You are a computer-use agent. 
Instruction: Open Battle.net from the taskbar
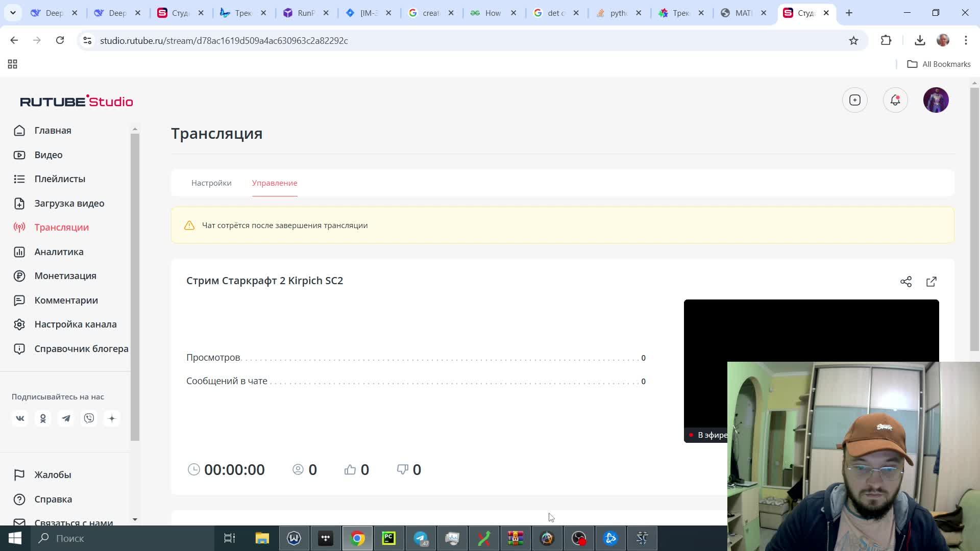pyautogui.click(x=611, y=538)
